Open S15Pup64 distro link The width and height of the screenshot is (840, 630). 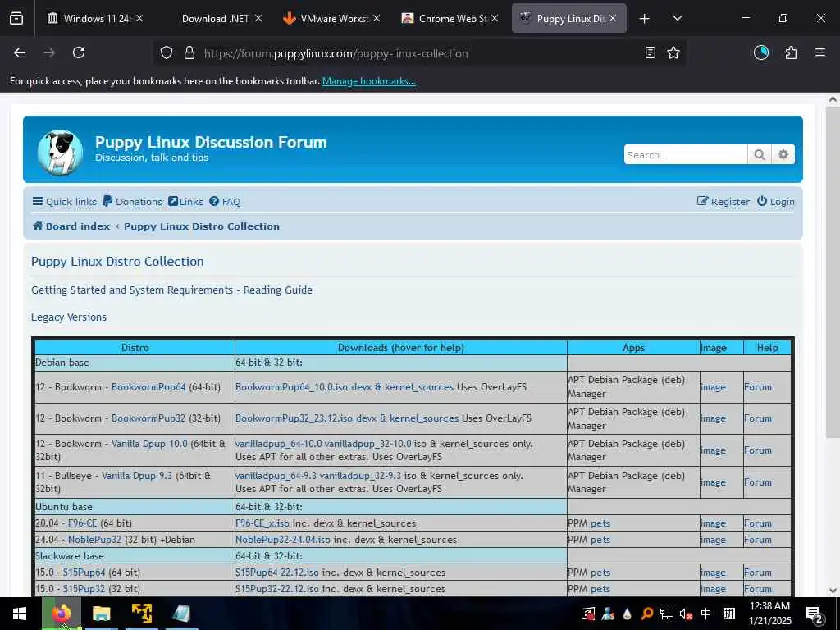(x=84, y=573)
